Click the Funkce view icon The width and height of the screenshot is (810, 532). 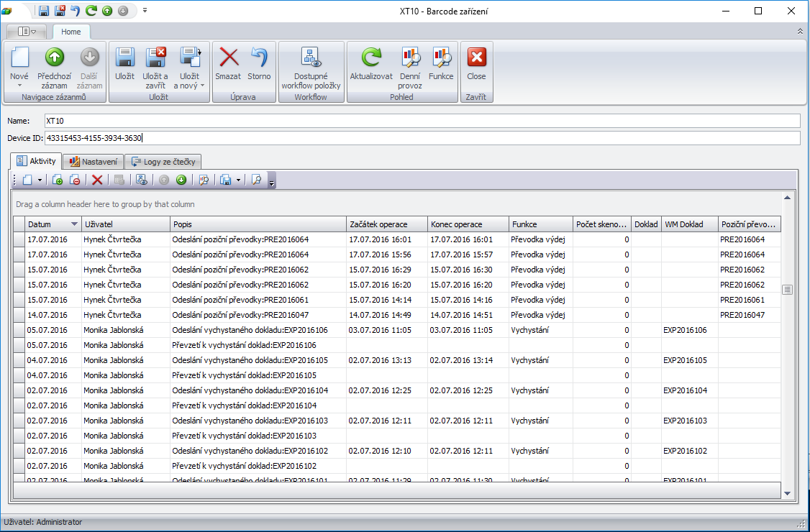click(441, 68)
